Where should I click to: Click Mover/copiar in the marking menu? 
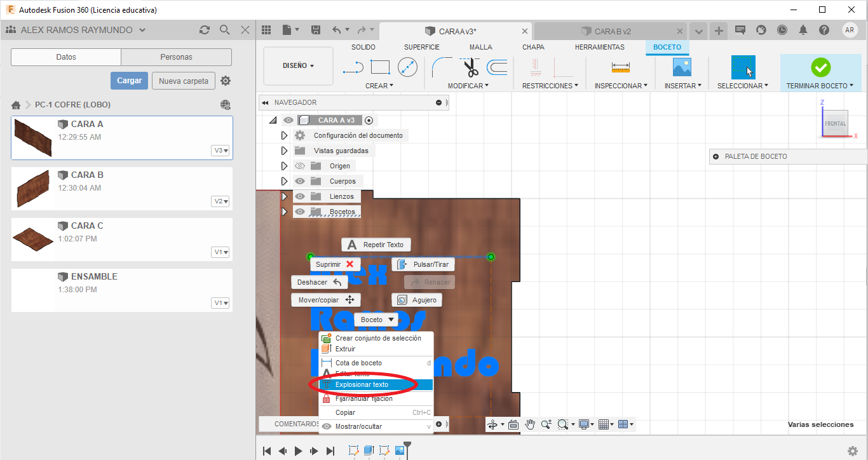pyautogui.click(x=326, y=300)
